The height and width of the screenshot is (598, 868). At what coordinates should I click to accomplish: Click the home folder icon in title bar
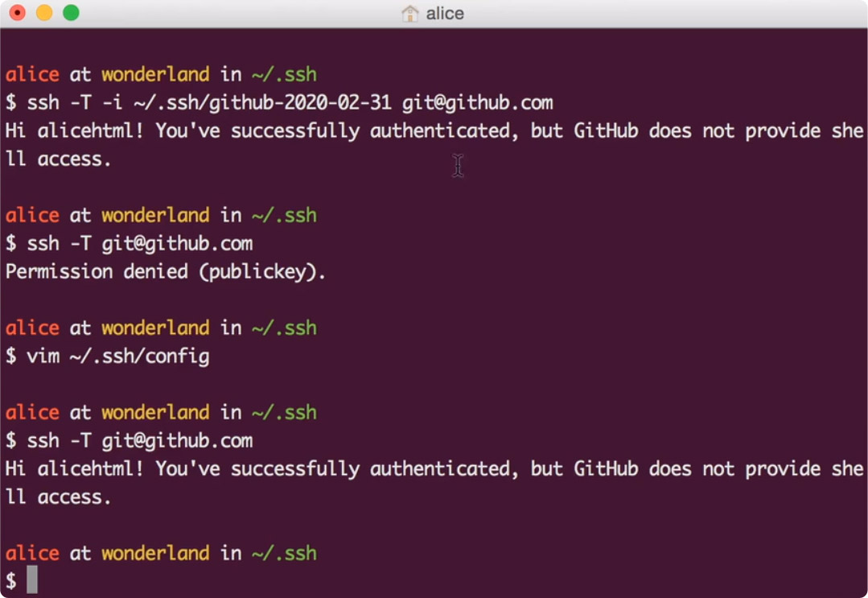click(410, 14)
